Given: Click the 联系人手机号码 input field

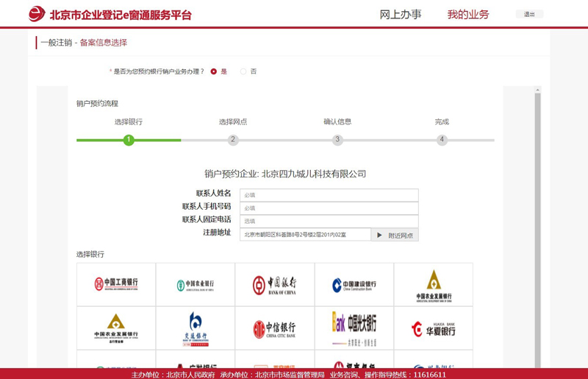Looking at the screenshot, I should pos(329,208).
